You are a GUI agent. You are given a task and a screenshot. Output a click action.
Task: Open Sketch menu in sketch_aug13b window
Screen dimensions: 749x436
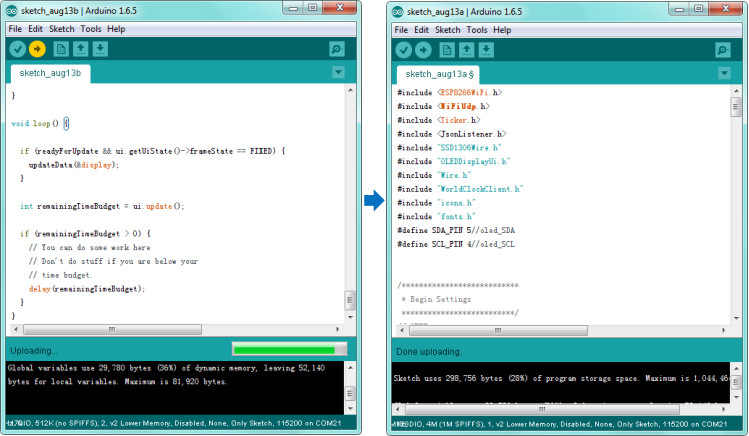62,29
